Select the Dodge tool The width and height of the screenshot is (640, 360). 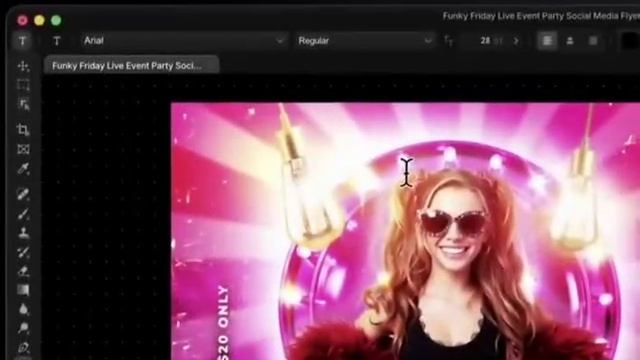click(x=23, y=328)
